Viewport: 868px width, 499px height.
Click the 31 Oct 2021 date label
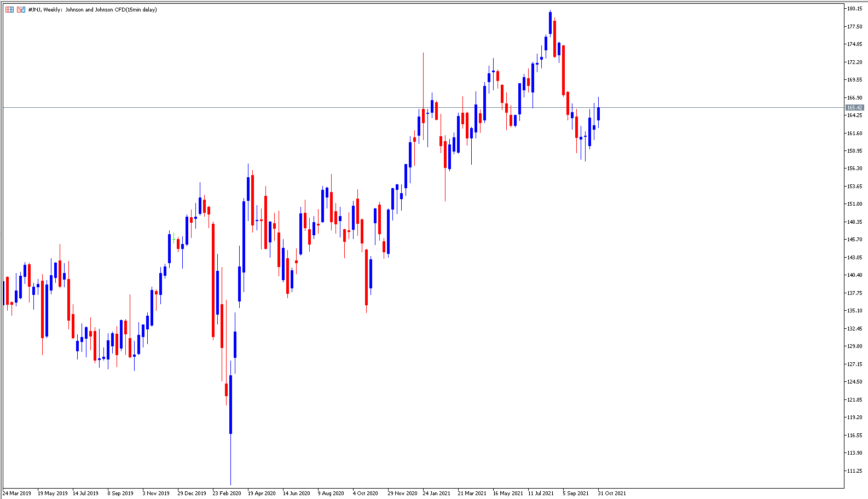(x=612, y=493)
